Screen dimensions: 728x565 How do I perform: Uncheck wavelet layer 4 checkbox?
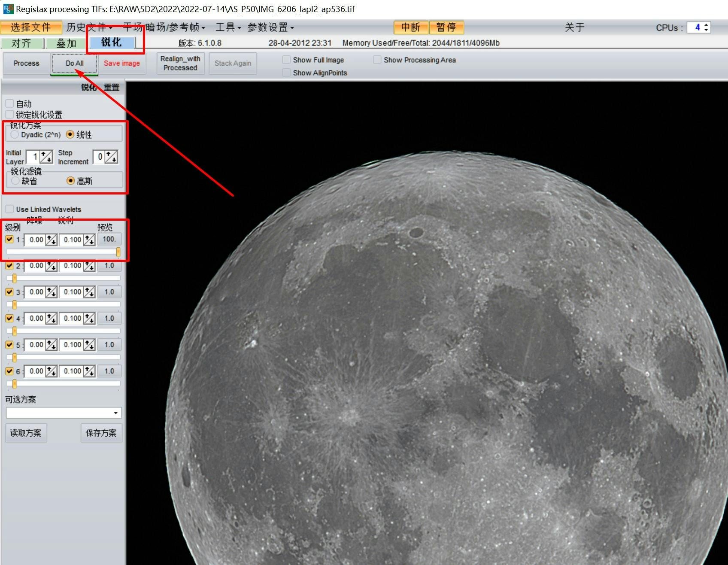(x=9, y=319)
